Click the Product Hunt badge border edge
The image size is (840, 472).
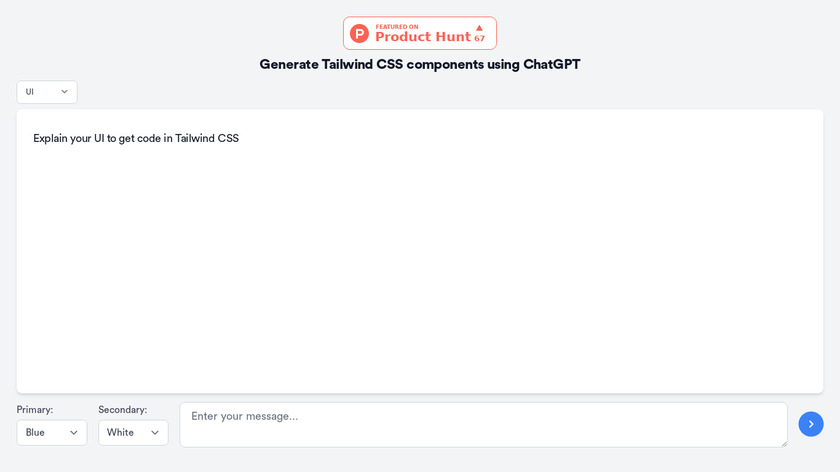(344, 33)
